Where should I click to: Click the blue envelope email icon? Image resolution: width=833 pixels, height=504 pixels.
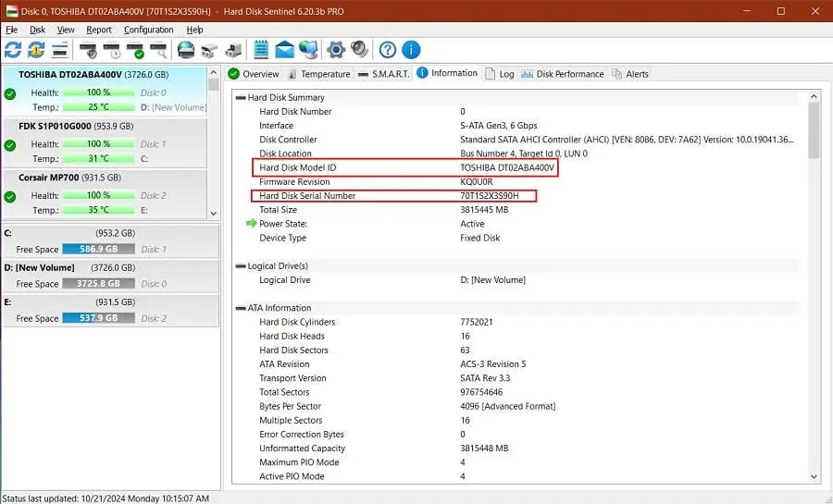click(x=284, y=50)
